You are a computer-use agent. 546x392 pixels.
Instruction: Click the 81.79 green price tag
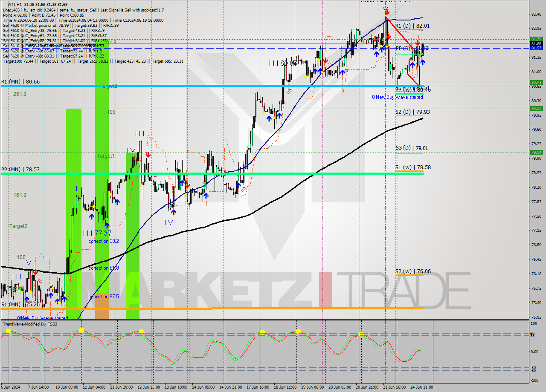coord(536,39)
